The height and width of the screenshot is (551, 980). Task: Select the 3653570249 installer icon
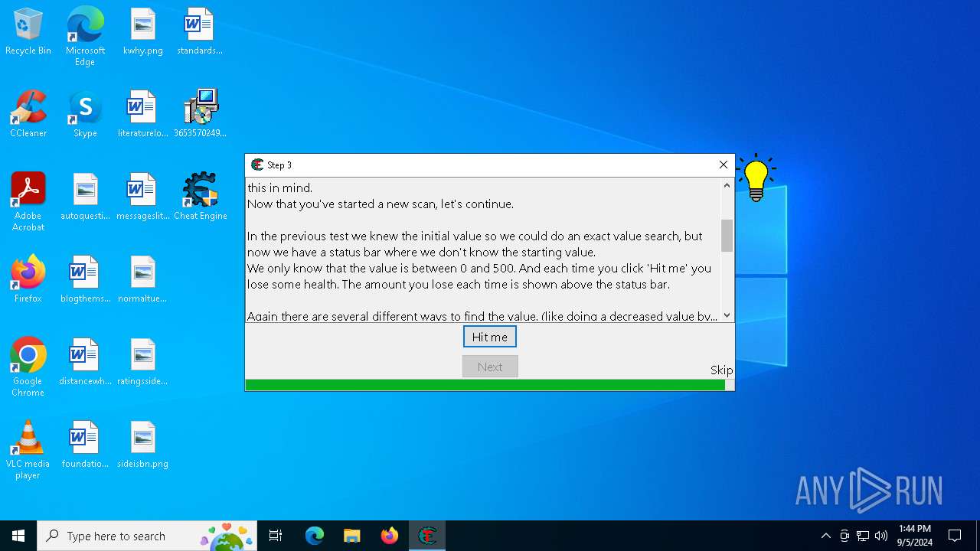200,114
